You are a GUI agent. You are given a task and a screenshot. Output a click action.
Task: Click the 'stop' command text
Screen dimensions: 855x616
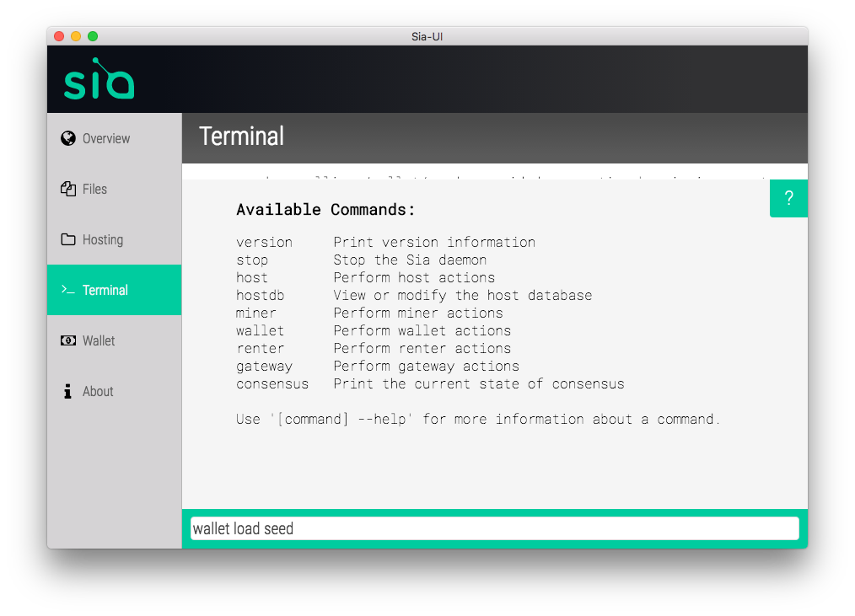[252, 260]
